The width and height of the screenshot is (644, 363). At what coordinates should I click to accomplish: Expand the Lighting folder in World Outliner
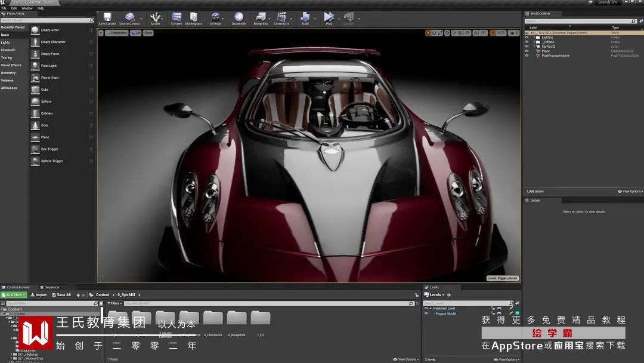tap(534, 38)
